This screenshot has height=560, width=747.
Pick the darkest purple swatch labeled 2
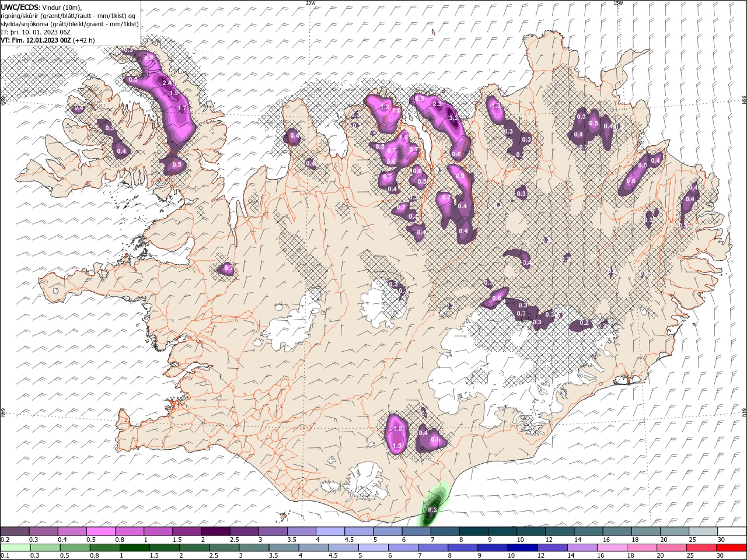tap(215, 531)
